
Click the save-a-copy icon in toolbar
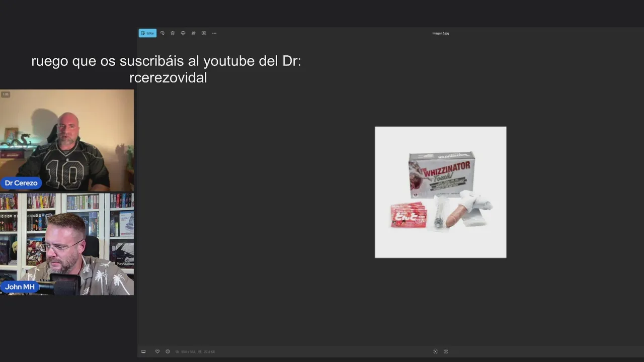(x=193, y=33)
